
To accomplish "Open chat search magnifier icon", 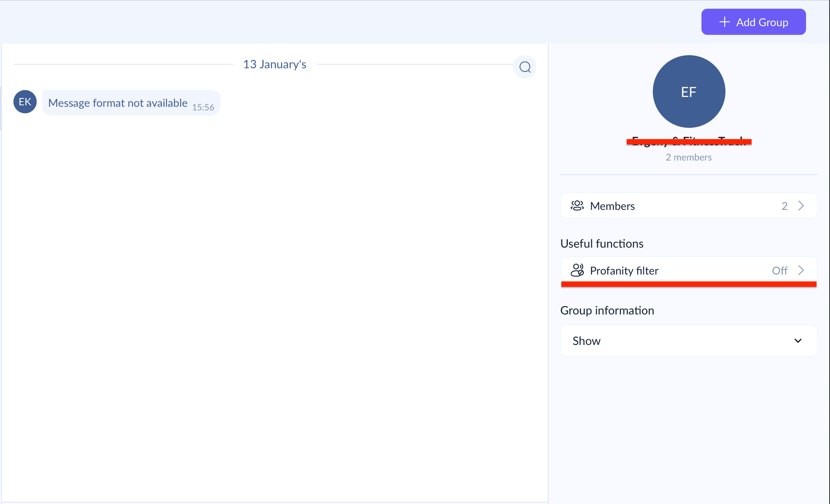I will (x=525, y=67).
